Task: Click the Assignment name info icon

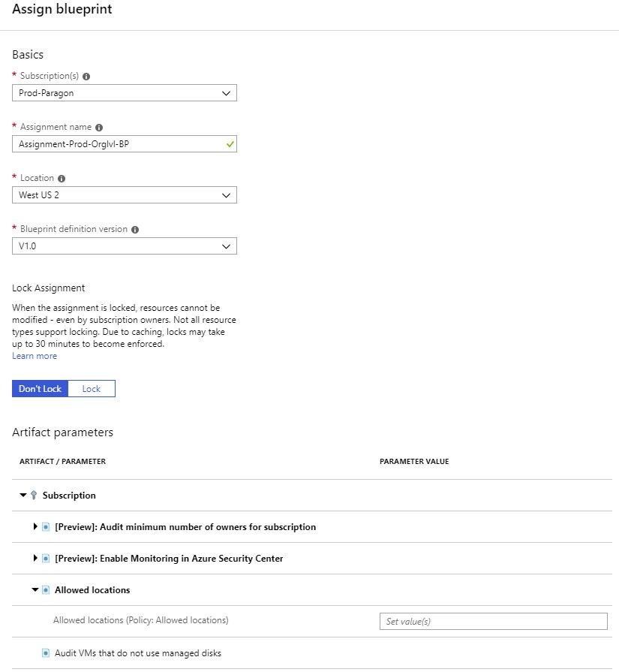Action: (x=99, y=128)
